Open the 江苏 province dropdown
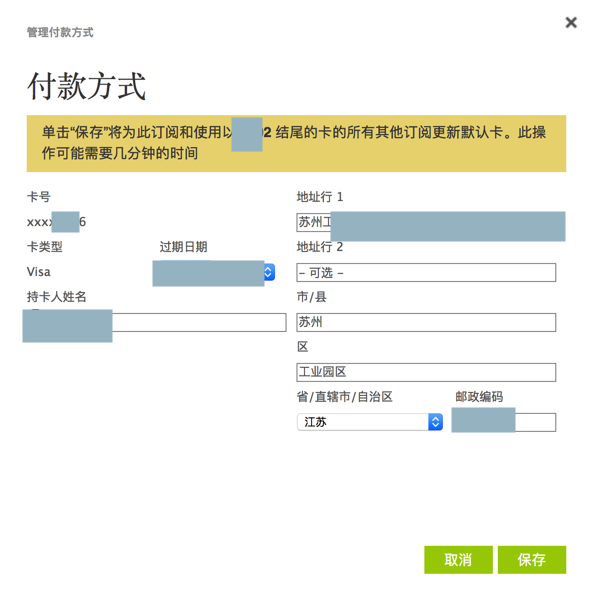The height and width of the screenshot is (591, 591). point(370,422)
